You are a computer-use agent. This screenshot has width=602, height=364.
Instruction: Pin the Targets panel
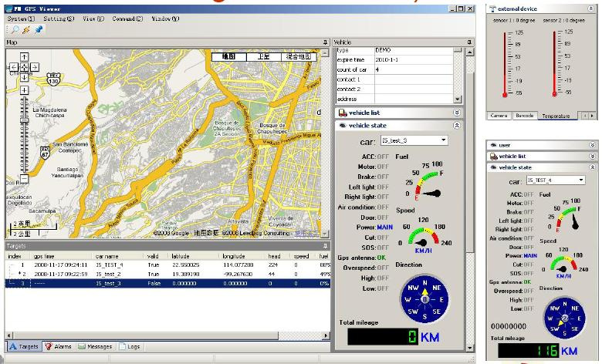[325, 246]
